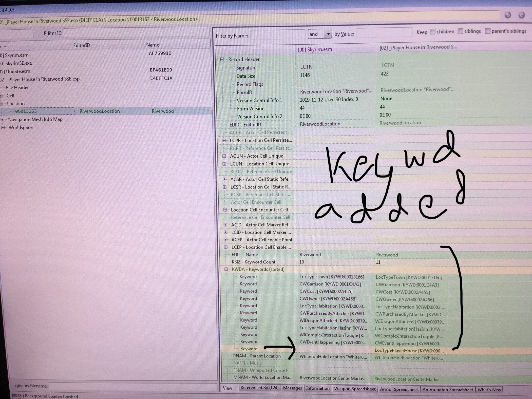This screenshot has height=399, width=532.
Task: Expand the Cell tree node
Action: point(1,96)
